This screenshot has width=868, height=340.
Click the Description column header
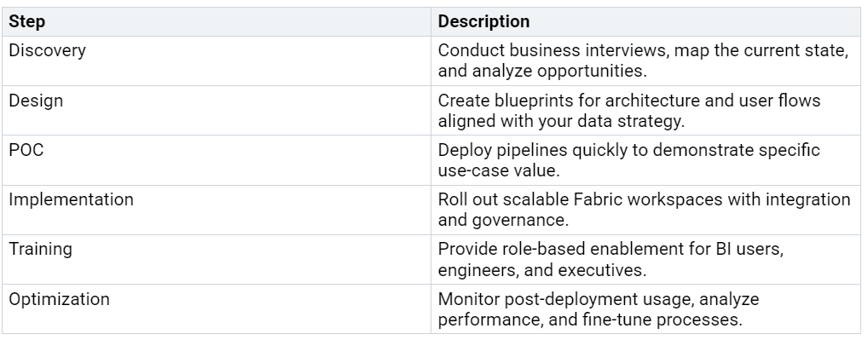645,21
